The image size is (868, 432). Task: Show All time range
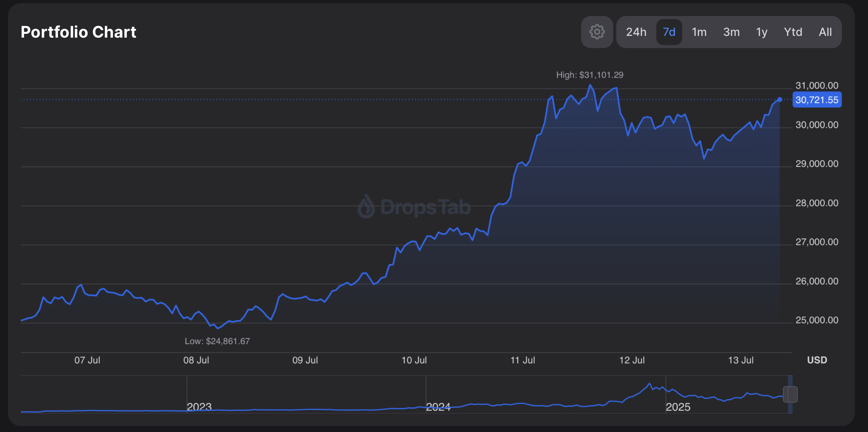(x=825, y=32)
